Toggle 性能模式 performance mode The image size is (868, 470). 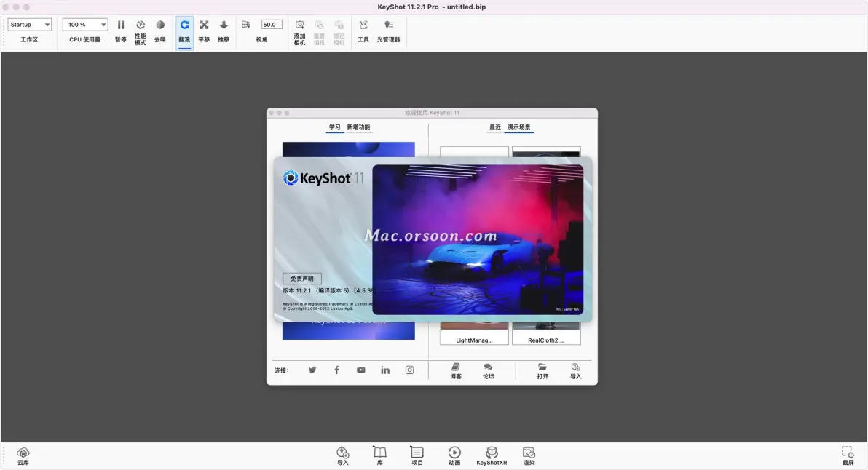[141, 33]
